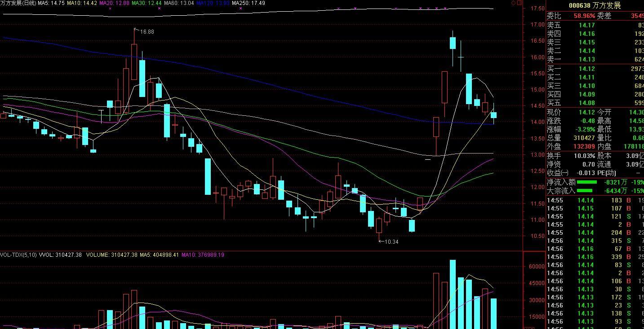Viewport: 644px width, 329px height.
Task: Click the 16.88 high price annotation
Action: click(147, 32)
